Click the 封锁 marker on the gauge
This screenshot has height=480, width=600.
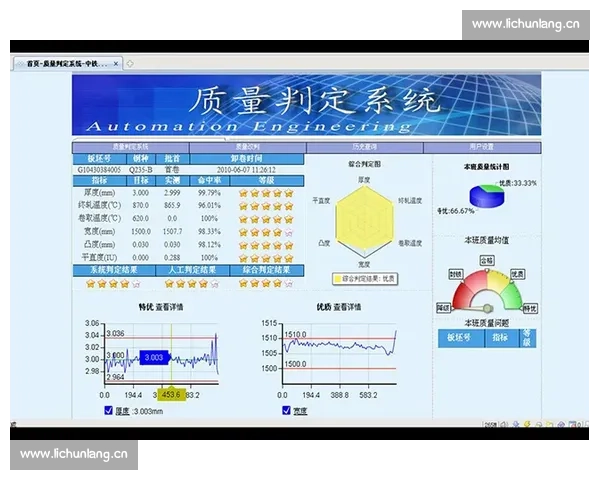point(456,274)
